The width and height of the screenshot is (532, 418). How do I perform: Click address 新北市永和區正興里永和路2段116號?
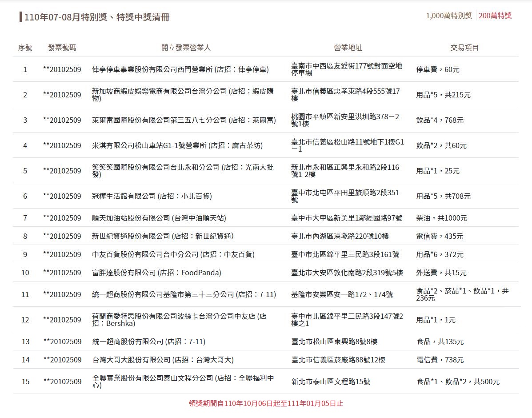coord(345,171)
